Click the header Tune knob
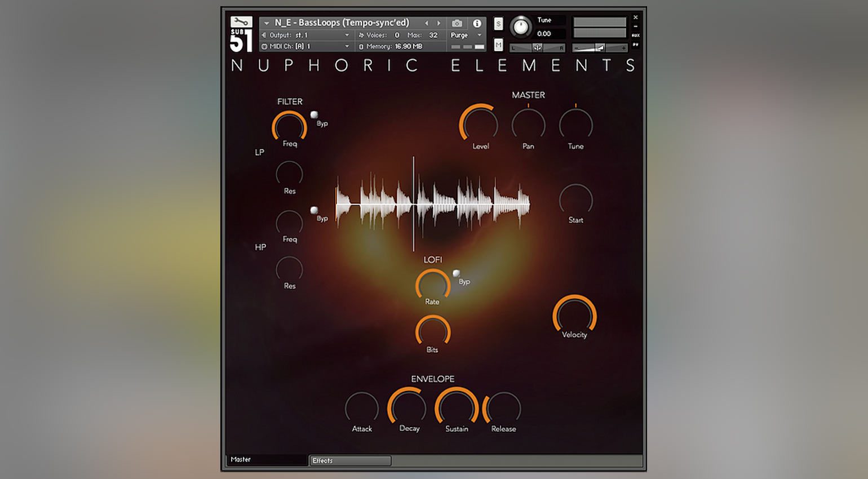 click(521, 26)
